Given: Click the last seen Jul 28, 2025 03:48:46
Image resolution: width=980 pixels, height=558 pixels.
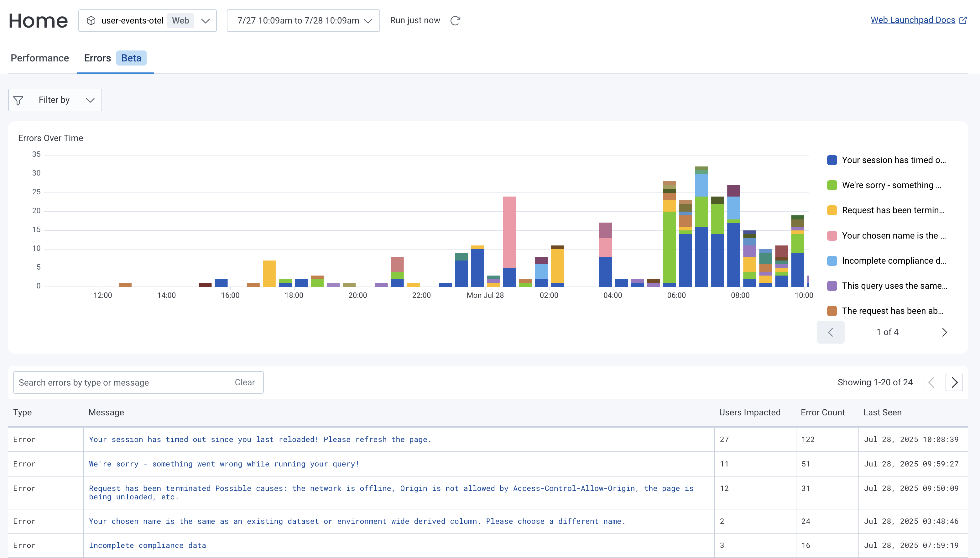Looking at the screenshot, I should pos(911,522).
